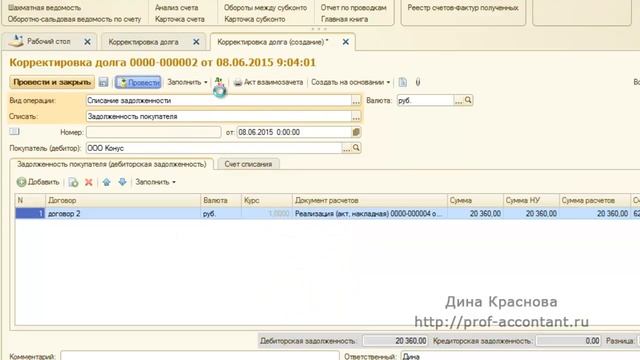The height and width of the screenshot is (360, 640).
Task: Open Шахматная ведомость report
Action: tap(44, 7)
